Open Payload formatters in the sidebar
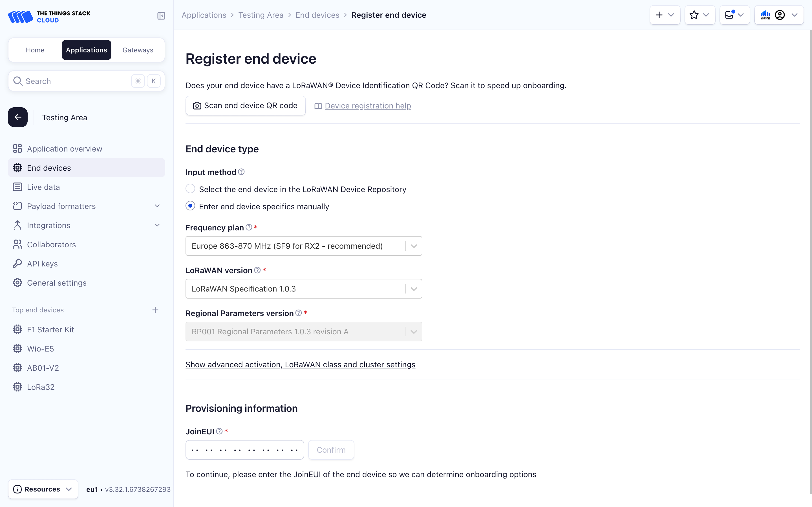This screenshot has height=507, width=812. pos(61,206)
